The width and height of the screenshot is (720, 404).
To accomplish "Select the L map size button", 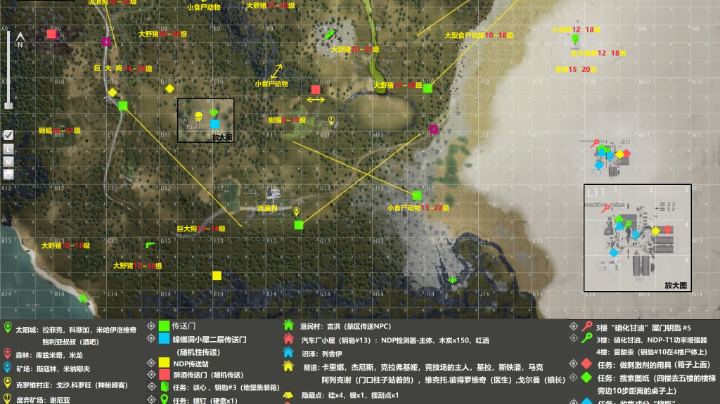I will coord(8,149).
